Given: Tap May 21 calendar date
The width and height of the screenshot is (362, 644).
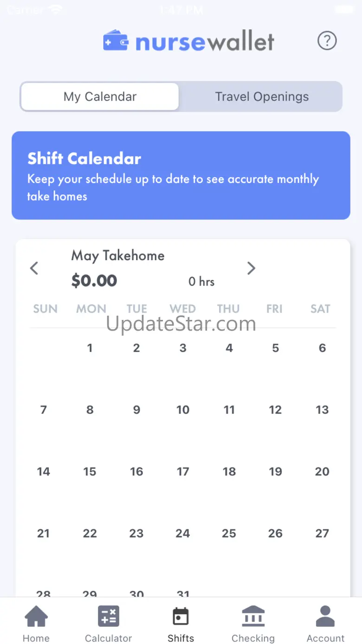Looking at the screenshot, I should click(43, 533).
